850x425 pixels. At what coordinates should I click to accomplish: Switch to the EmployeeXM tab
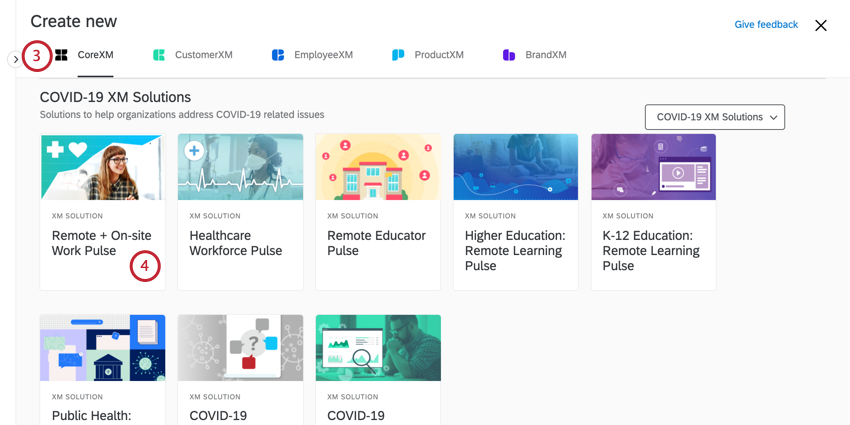(323, 55)
